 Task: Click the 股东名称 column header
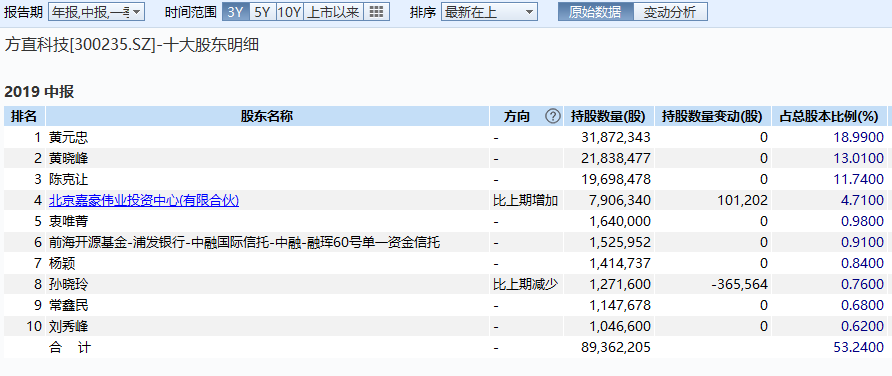coord(267,117)
